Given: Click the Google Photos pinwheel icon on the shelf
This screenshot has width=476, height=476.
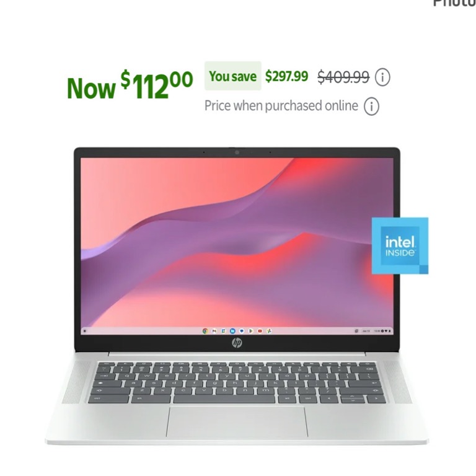Looking at the screenshot, I should coord(269,331).
